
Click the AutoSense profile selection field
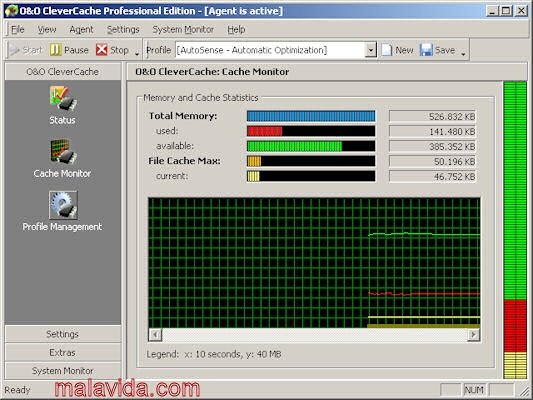[x=271, y=50]
